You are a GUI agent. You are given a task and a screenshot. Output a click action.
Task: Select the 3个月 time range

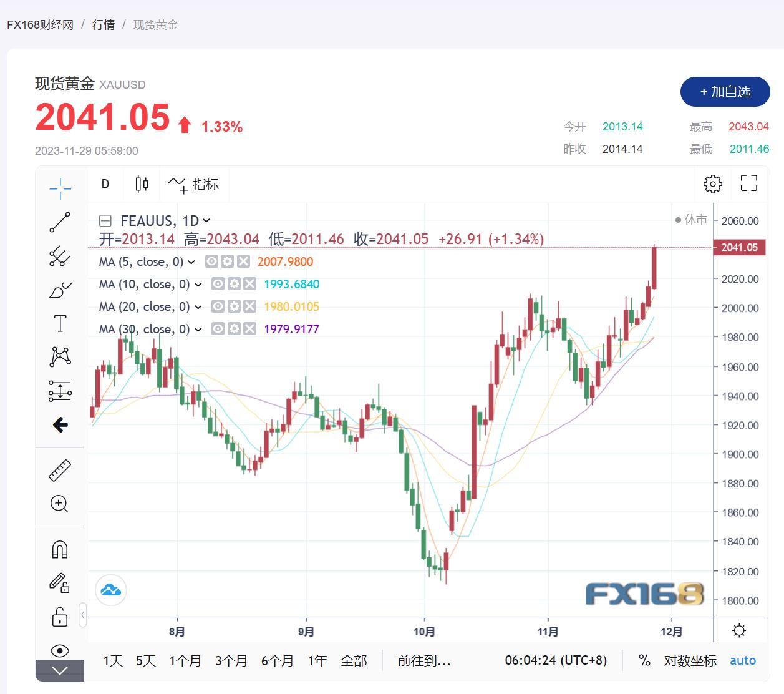[x=231, y=660]
